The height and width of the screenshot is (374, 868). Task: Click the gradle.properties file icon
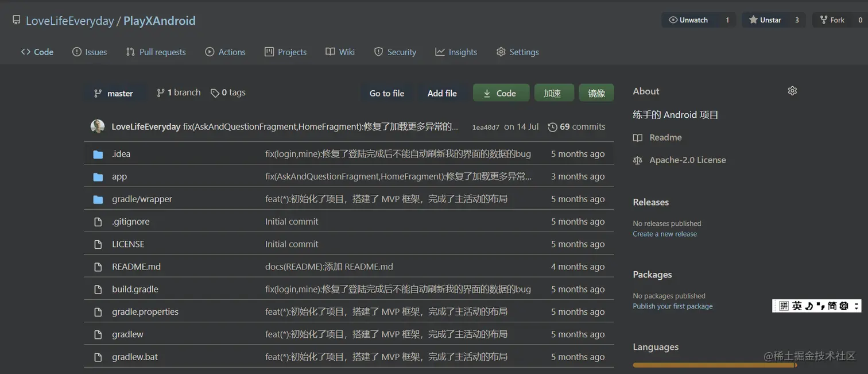98,312
